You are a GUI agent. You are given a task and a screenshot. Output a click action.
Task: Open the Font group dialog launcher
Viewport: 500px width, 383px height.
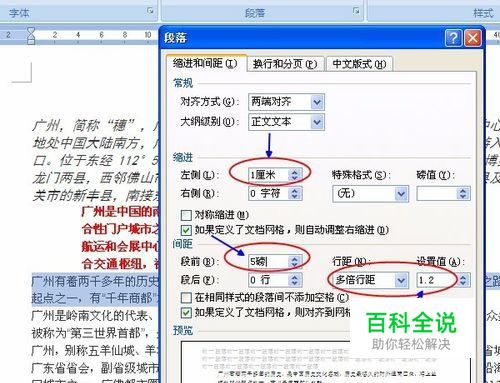(x=150, y=11)
